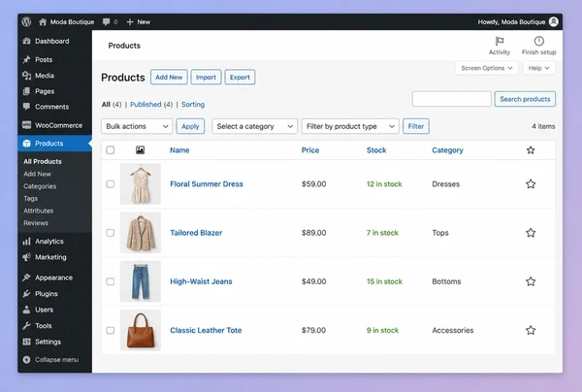
Task: Sort by the image column header icon
Action: 140,150
